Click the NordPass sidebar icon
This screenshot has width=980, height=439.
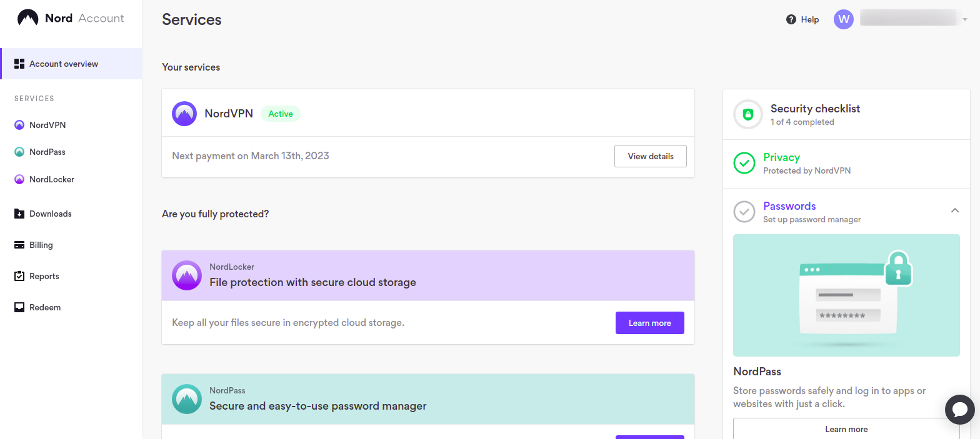(x=19, y=152)
